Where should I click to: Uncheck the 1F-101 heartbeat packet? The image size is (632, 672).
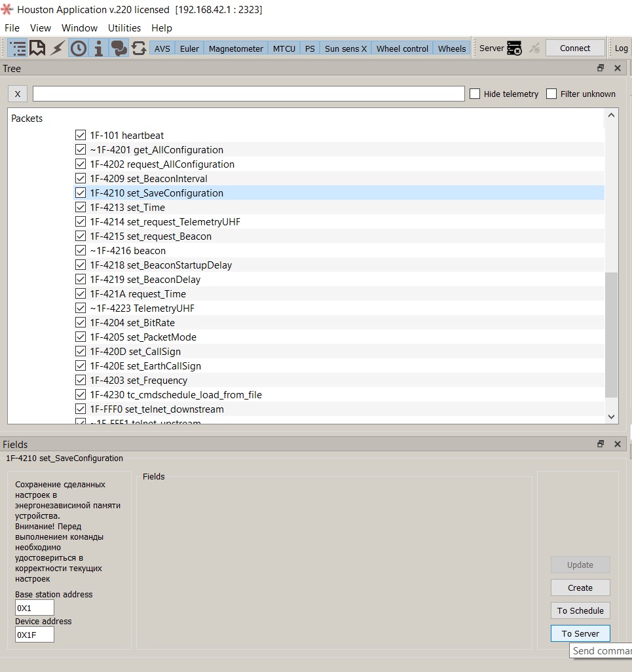[x=81, y=135]
